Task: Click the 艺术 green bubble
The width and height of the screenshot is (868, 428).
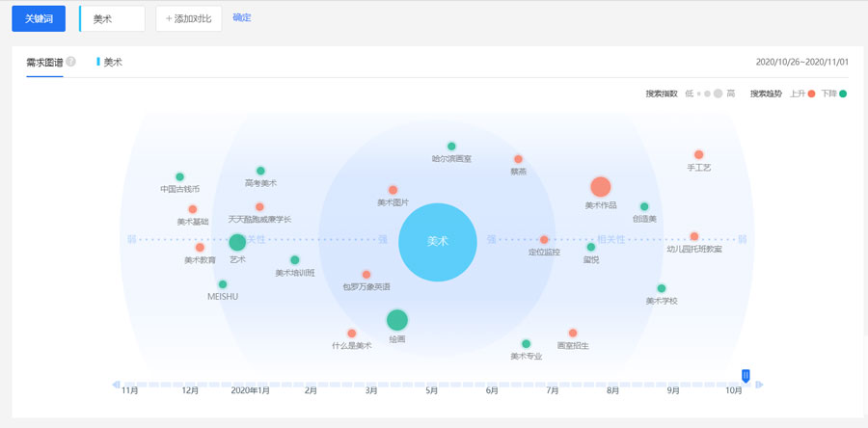Action: click(237, 242)
